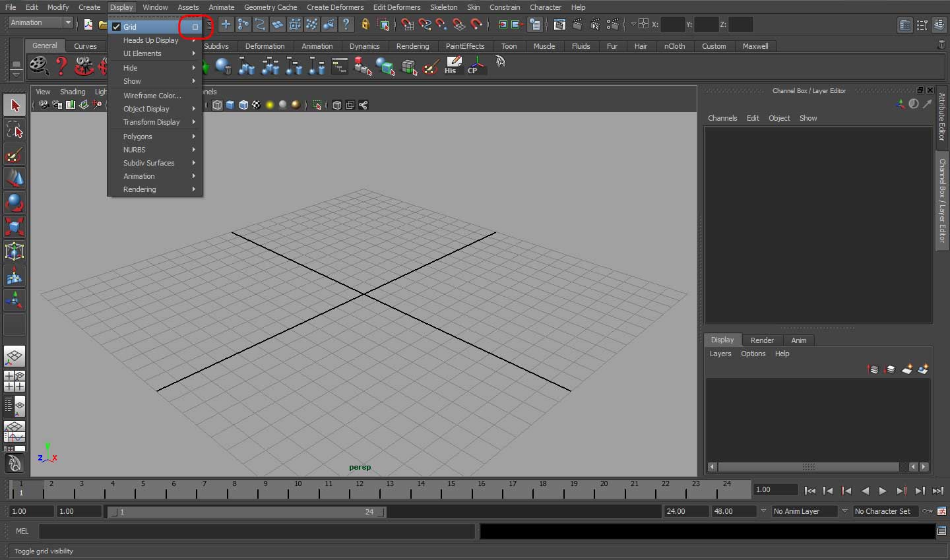Select the Paint Selection tool
Viewport: 950px width, 560px height.
(x=15, y=154)
